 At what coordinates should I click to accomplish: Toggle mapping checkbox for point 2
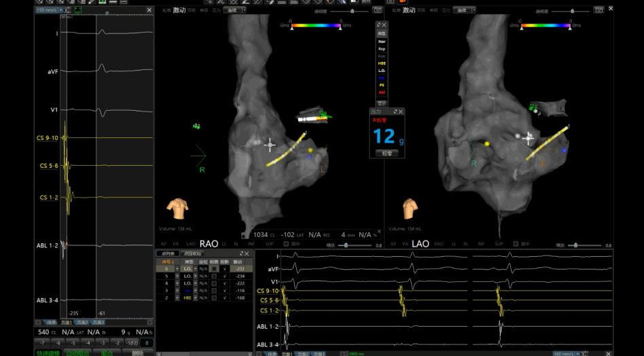click(x=214, y=298)
